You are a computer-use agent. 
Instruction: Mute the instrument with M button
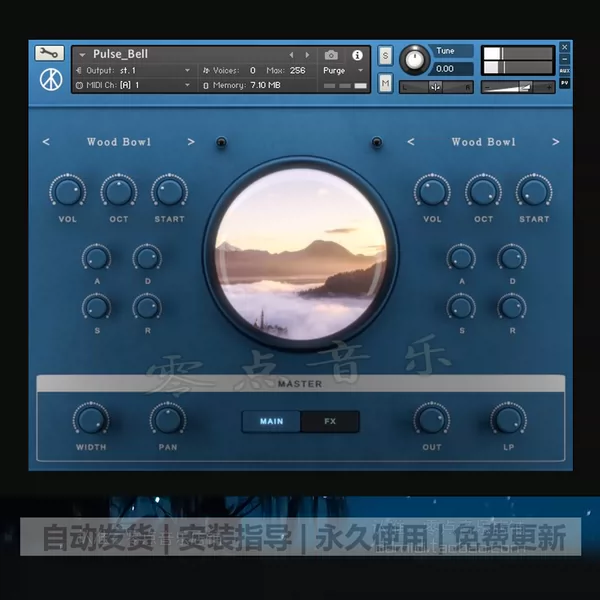click(x=385, y=83)
